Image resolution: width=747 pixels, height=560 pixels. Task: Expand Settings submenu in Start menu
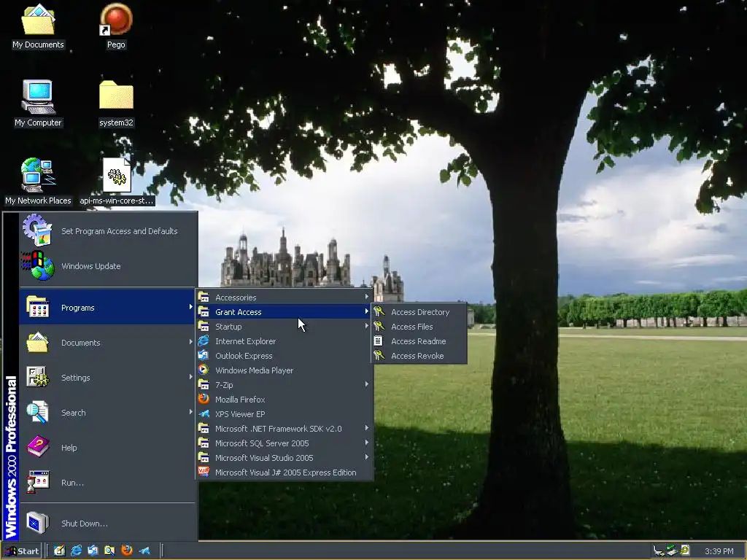click(108, 378)
